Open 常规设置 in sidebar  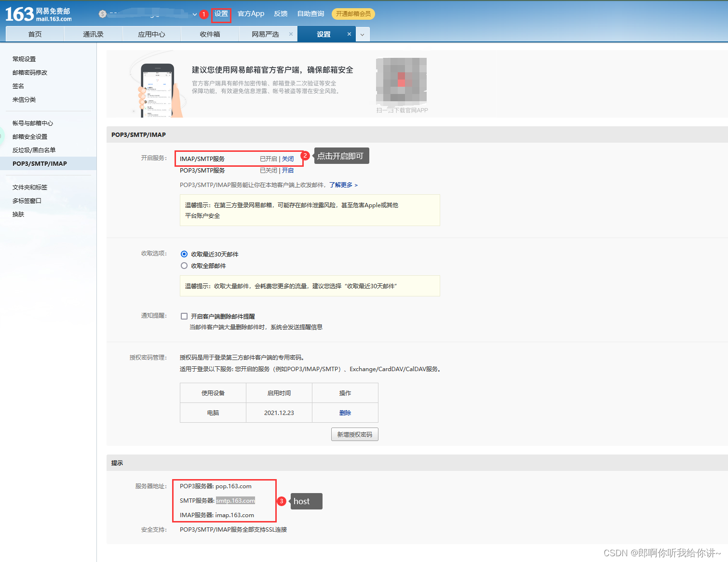(24, 59)
